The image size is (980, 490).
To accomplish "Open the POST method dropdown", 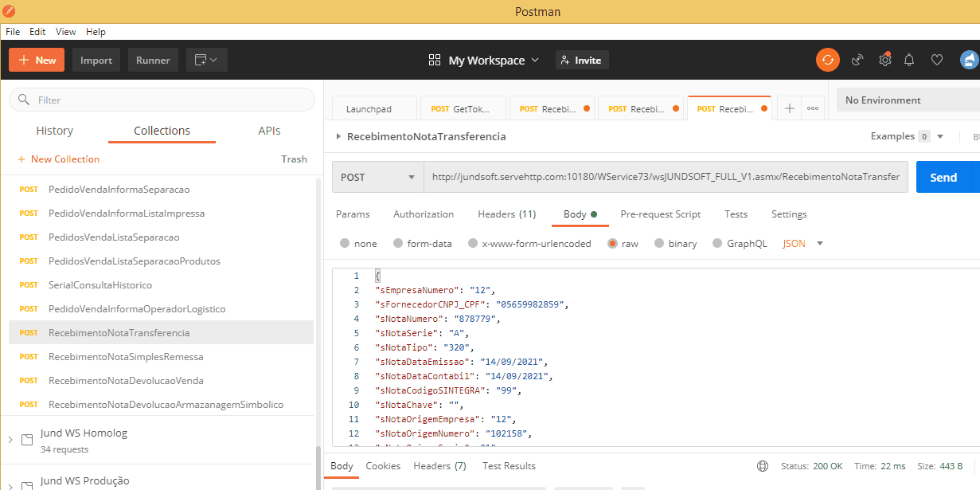I will click(x=378, y=178).
